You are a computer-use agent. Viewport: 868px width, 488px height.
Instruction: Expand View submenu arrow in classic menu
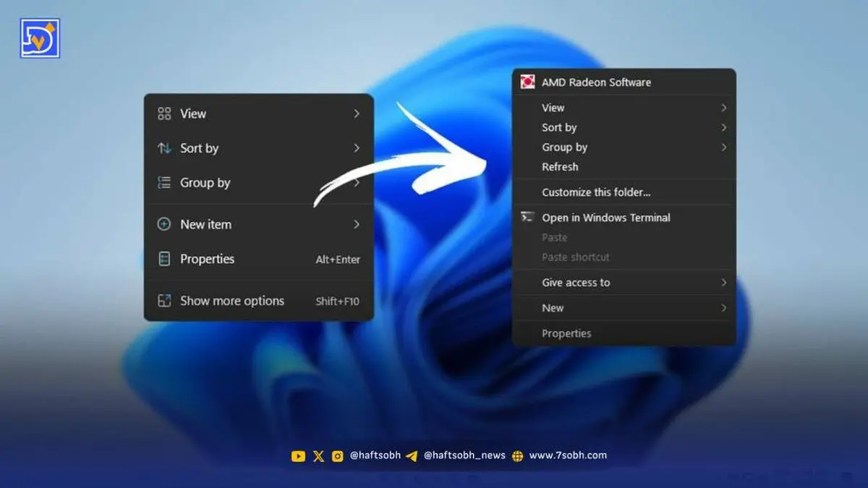click(723, 108)
